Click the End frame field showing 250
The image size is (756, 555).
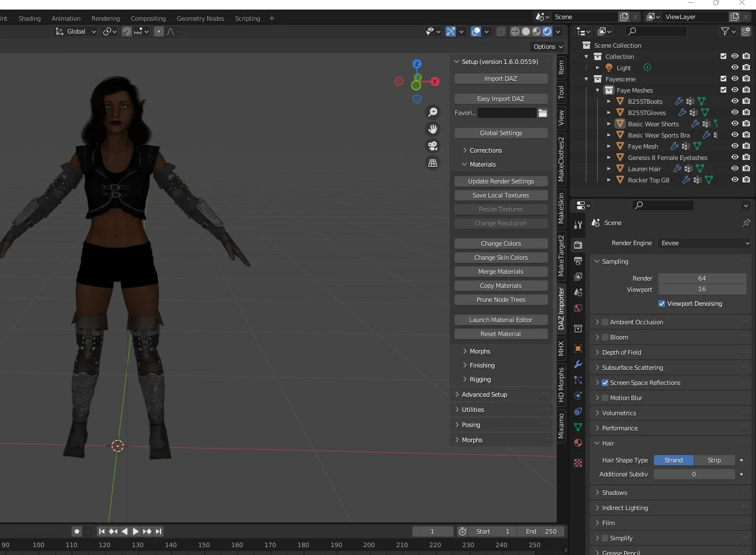point(542,531)
